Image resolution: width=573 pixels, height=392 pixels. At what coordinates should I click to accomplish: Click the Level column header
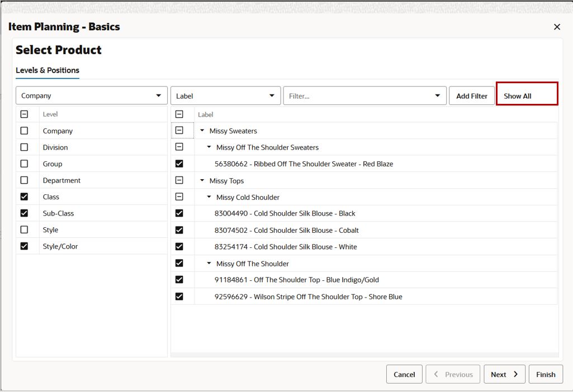coord(50,114)
